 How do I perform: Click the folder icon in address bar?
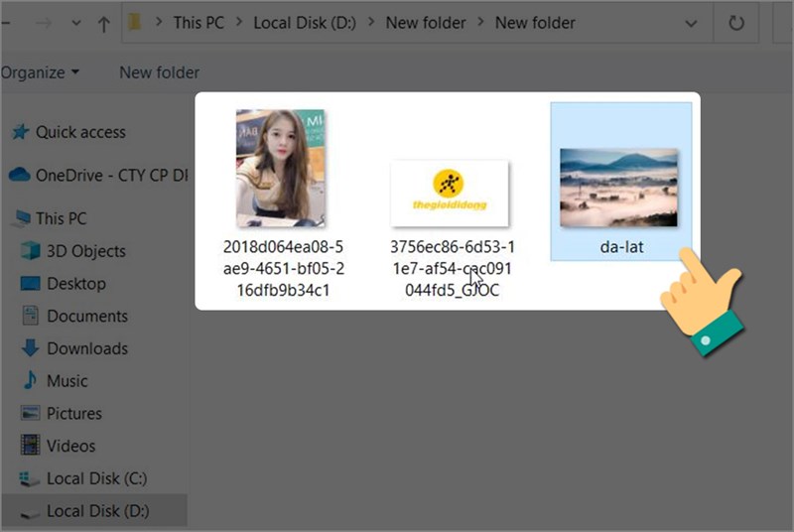tap(135, 22)
